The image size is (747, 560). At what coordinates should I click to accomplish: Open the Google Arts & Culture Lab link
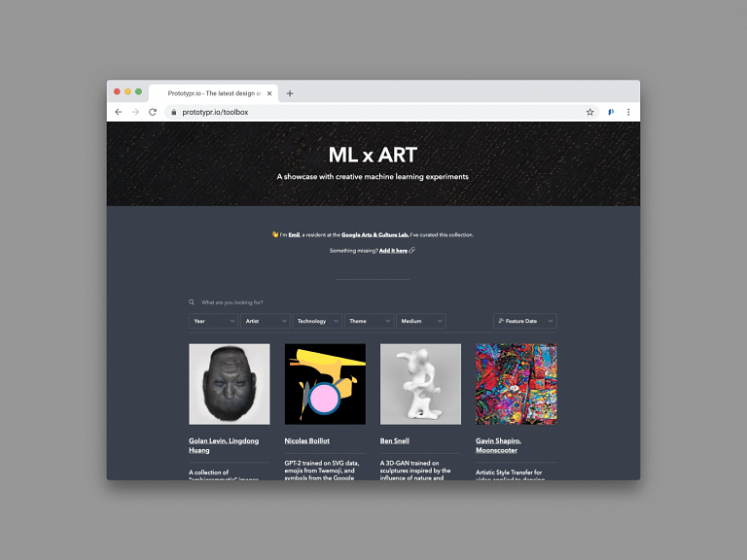pyautogui.click(x=374, y=234)
